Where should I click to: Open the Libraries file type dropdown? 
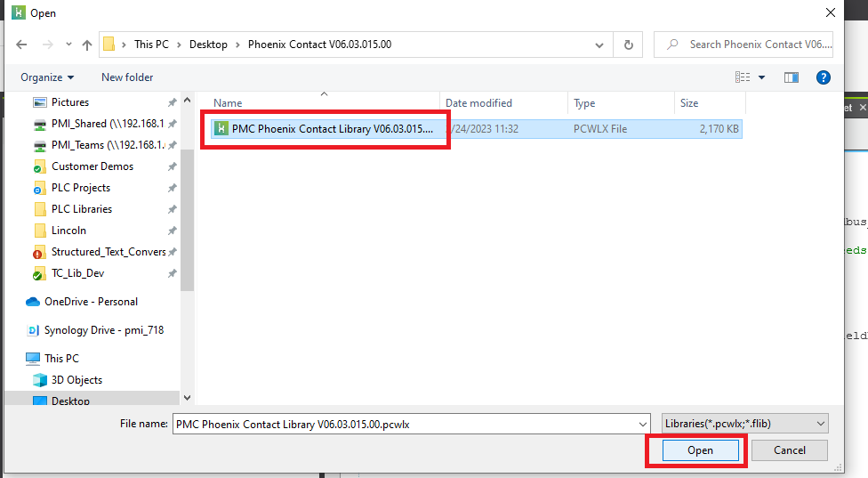point(745,425)
